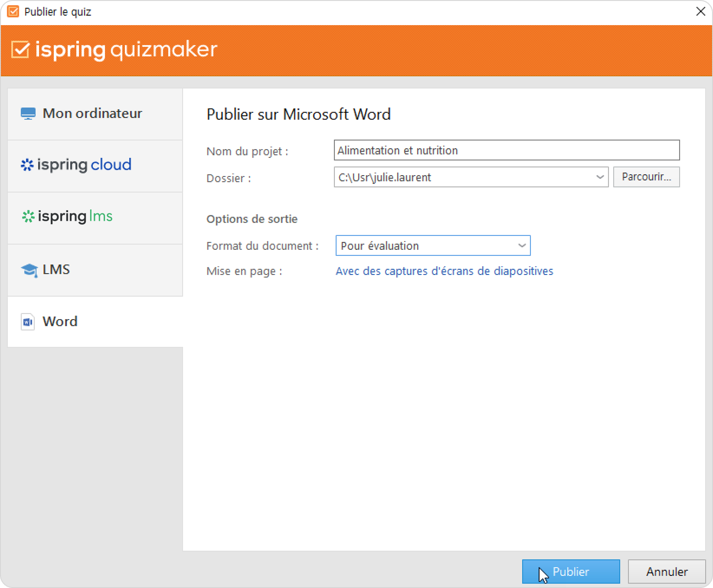Click the quiz icon in the title bar

[13, 12]
